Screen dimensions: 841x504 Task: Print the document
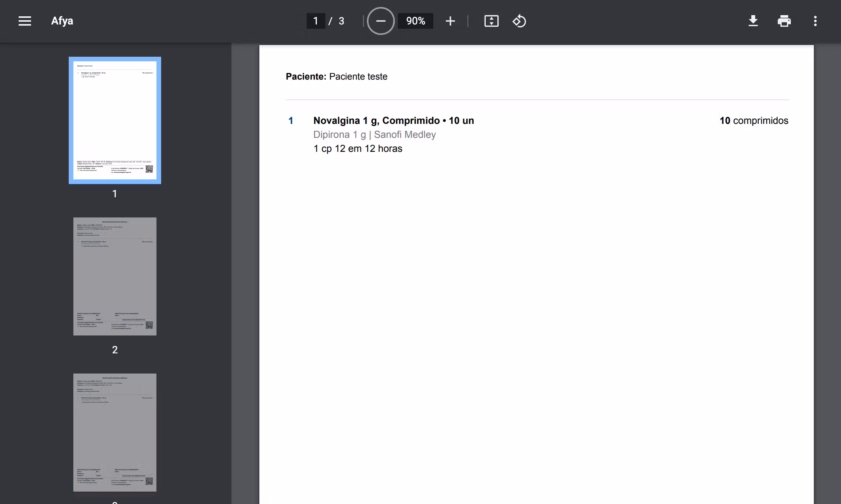pos(784,21)
